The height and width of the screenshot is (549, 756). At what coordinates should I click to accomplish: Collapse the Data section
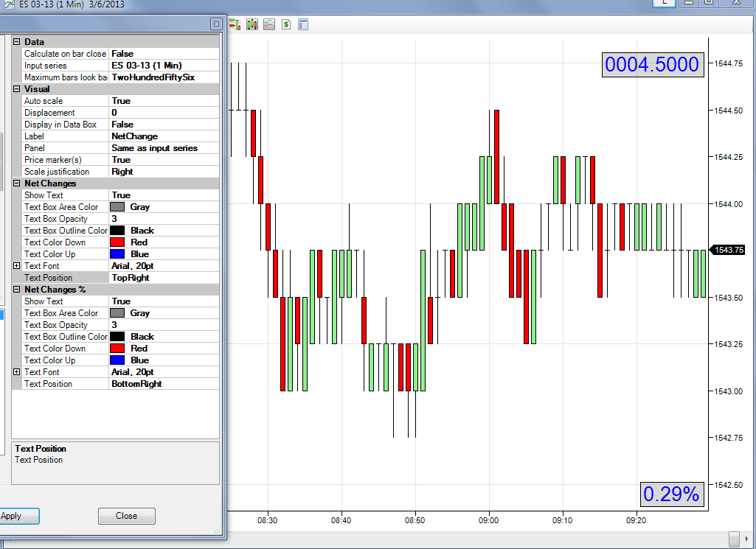point(16,42)
